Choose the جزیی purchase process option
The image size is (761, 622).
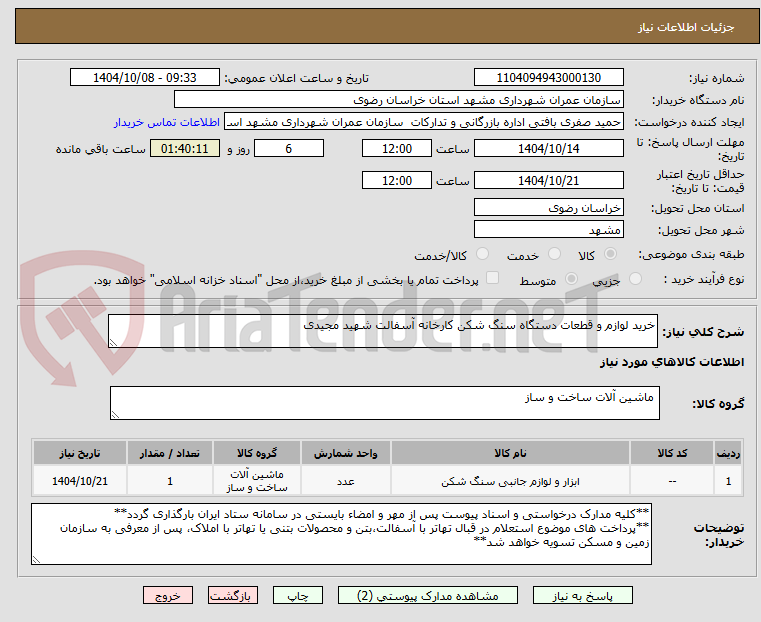[635, 278]
